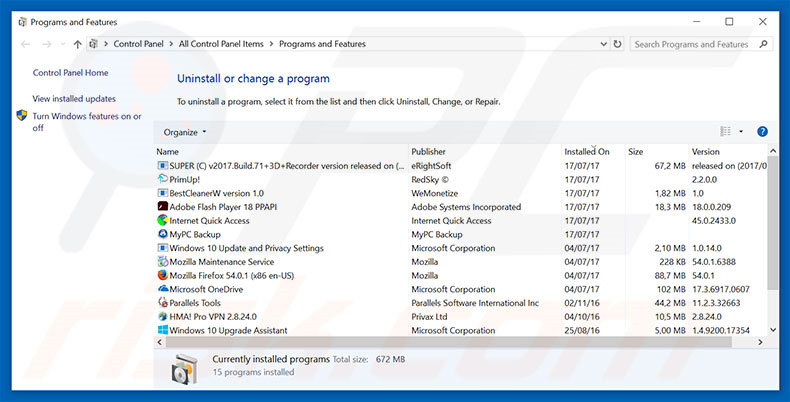Select the Parallels Tools entry
790x402 pixels.
click(195, 303)
